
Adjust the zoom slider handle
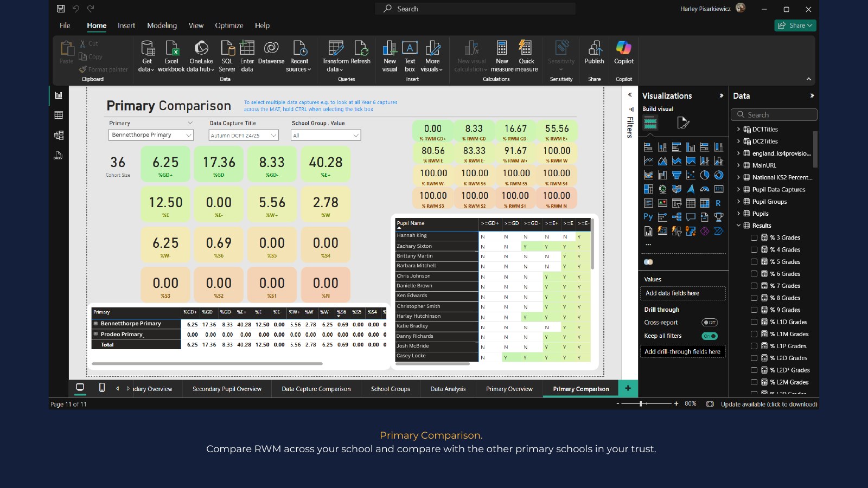point(641,404)
